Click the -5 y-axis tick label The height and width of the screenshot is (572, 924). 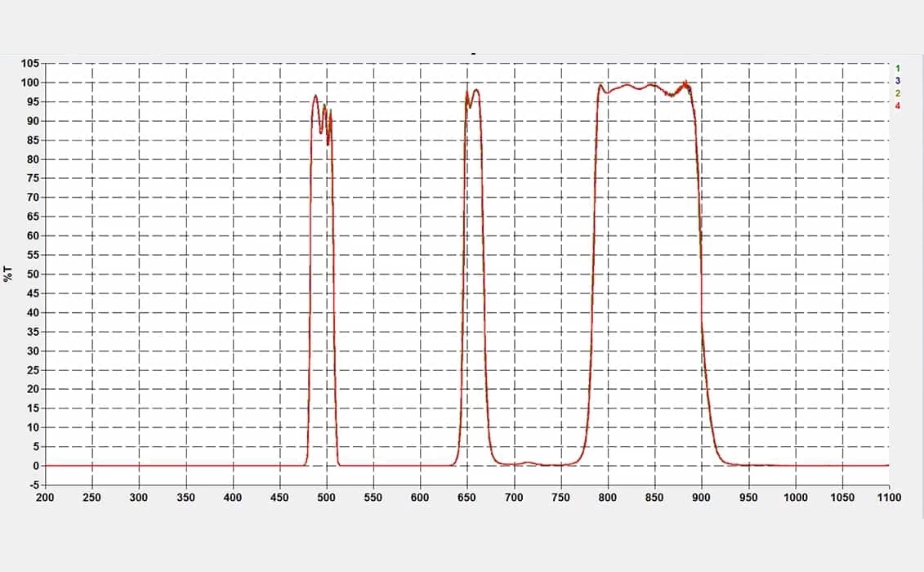pos(33,485)
